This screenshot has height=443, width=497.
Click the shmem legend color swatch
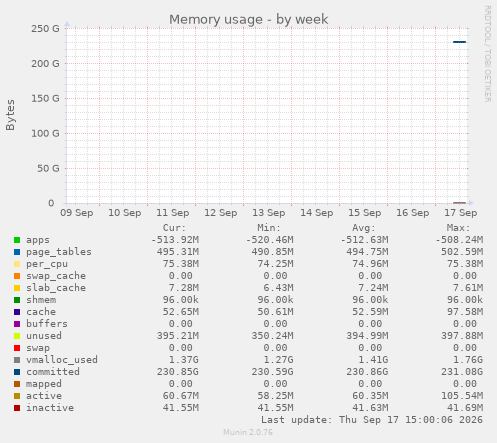[x=17, y=300]
